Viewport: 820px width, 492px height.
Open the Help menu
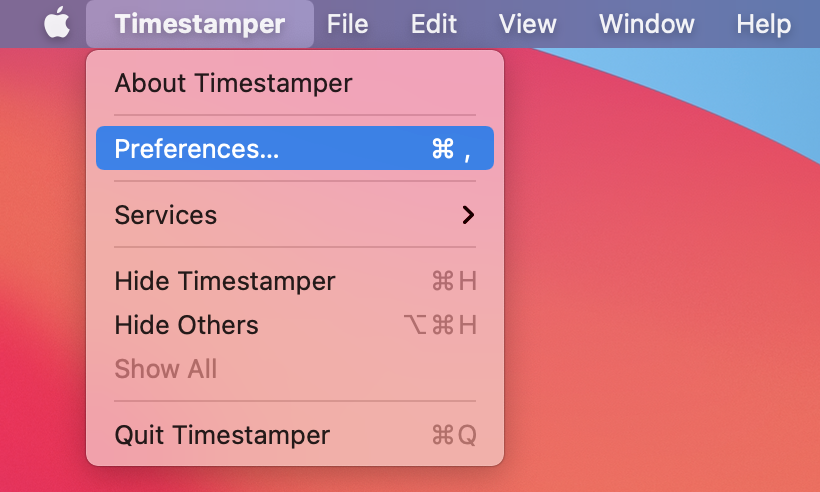[763, 23]
